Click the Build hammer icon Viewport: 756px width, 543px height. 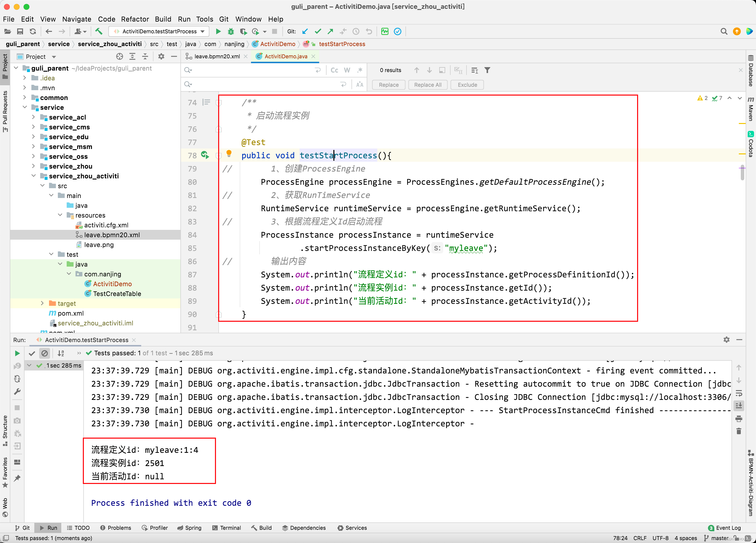pos(99,31)
